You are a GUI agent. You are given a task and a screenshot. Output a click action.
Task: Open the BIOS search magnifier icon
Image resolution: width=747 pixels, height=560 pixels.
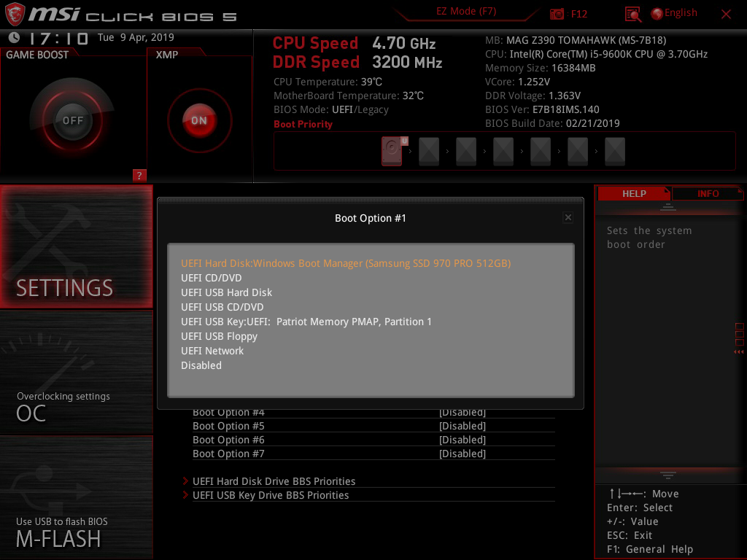coord(632,15)
